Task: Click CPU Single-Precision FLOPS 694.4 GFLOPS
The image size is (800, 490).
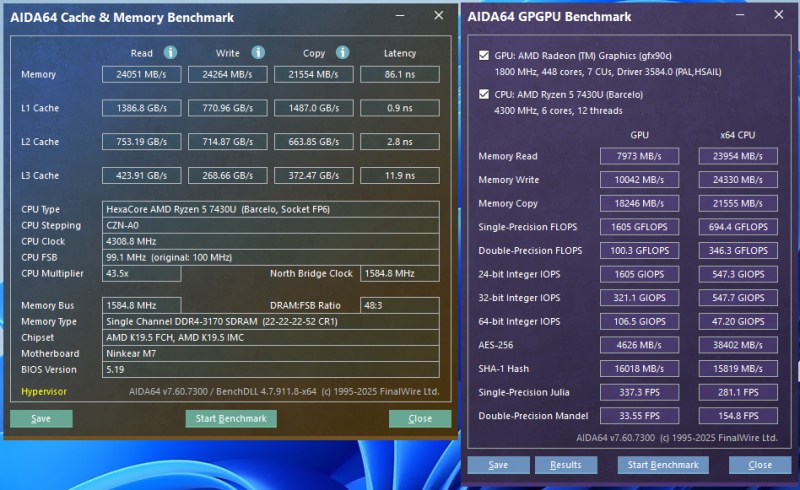Action: click(738, 227)
